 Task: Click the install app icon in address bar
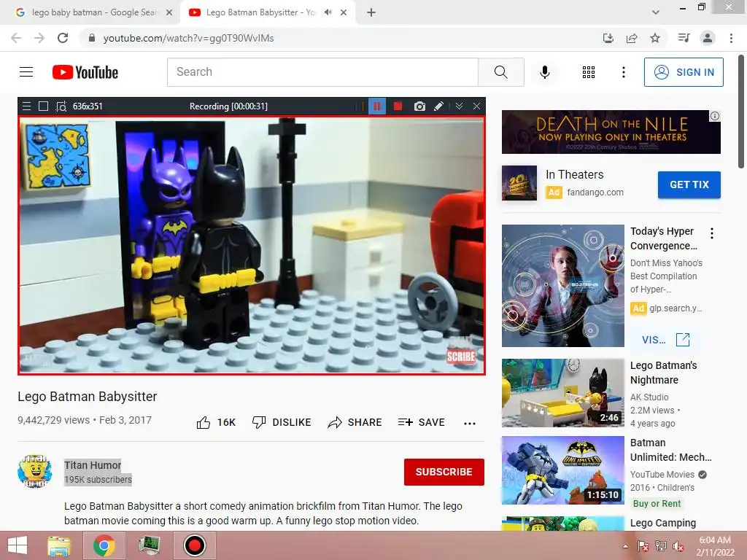pos(608,38)
